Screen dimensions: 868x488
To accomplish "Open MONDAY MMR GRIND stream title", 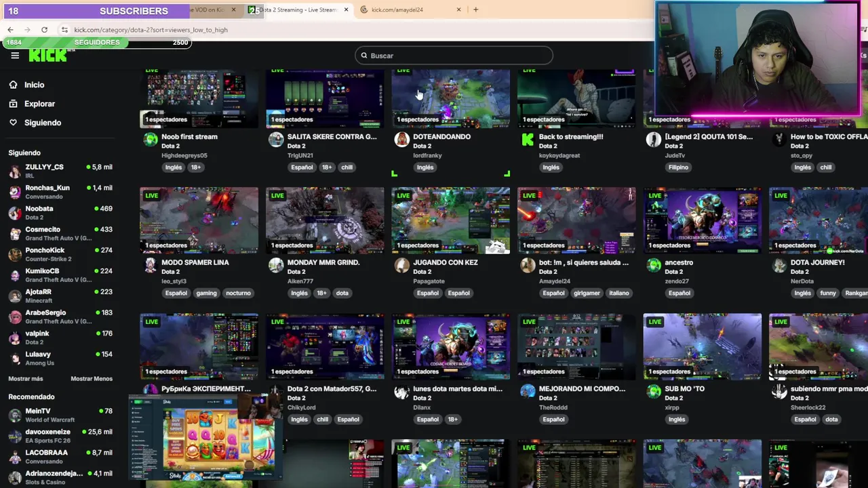I will tap(323, 262).
